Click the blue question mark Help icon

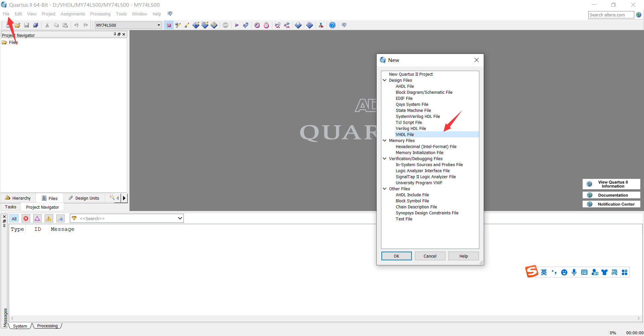click(x=332, y=25)
